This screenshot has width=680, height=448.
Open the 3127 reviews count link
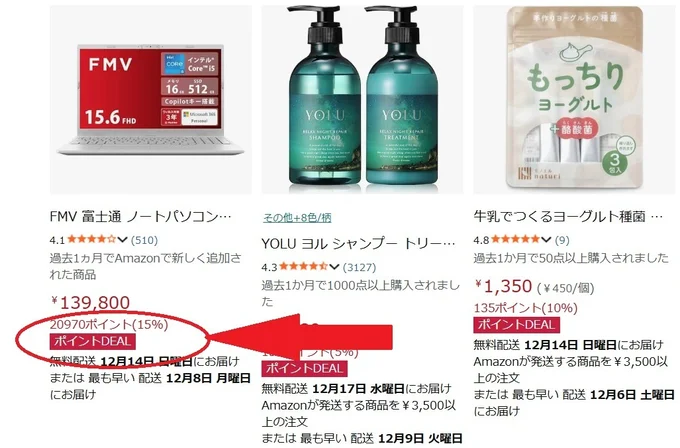point(360,267)
